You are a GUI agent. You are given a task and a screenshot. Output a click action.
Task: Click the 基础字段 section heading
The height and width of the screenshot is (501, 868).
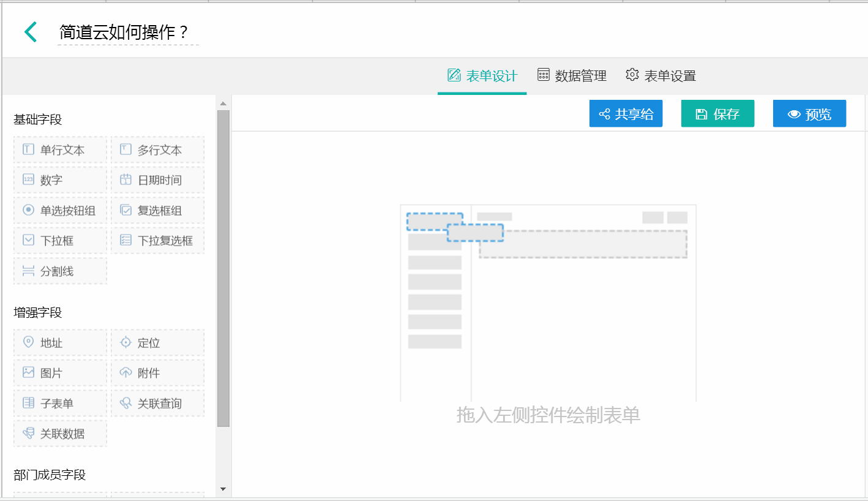click(38, 119)
